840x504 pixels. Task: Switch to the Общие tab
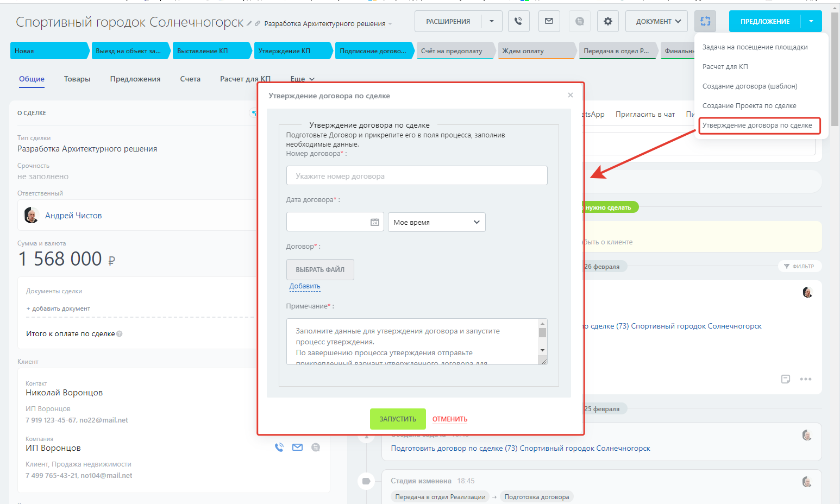[32, 79]
